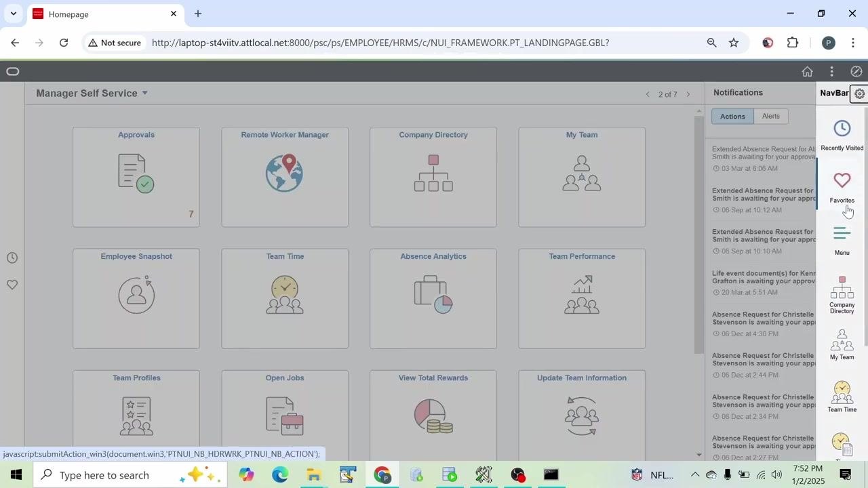Reload the browser page

click(64, 43)
